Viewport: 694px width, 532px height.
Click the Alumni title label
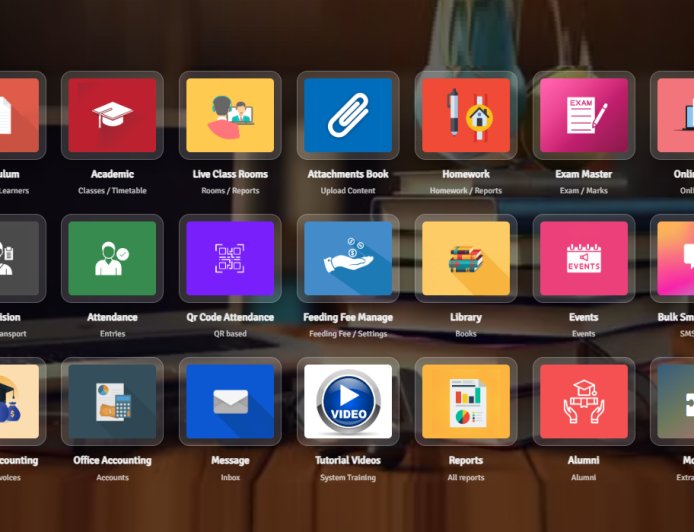pyautogui.click(x=584, y=460)
